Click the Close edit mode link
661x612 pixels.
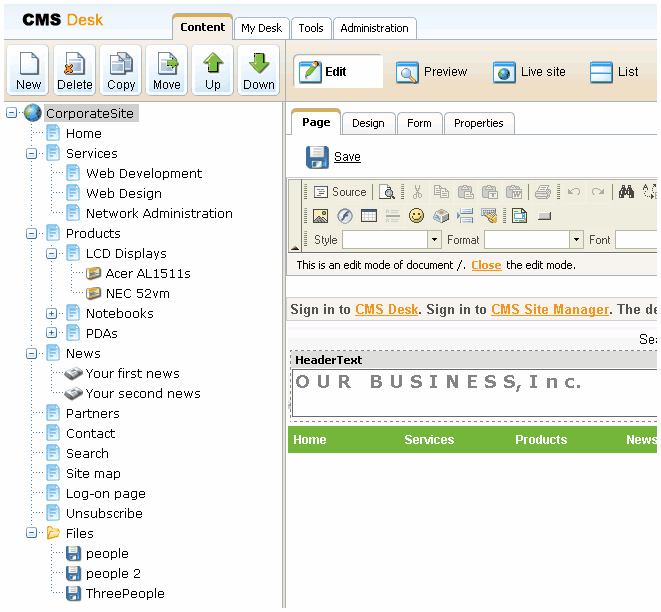click(x=486, y=265)
